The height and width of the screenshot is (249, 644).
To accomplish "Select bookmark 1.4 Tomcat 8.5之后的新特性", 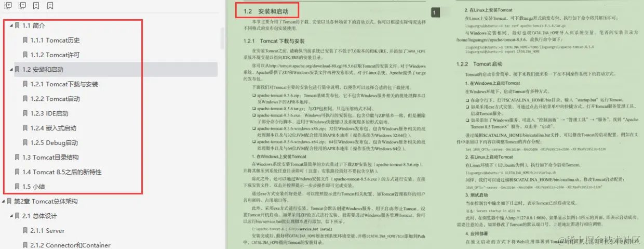I will point(62,172).
